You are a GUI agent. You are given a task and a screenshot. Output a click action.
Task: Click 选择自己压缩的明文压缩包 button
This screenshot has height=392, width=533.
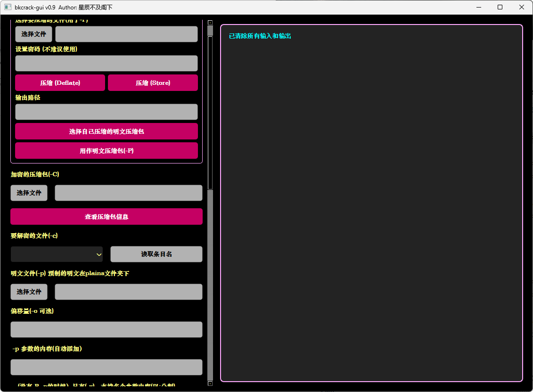[x=107, y=131]
